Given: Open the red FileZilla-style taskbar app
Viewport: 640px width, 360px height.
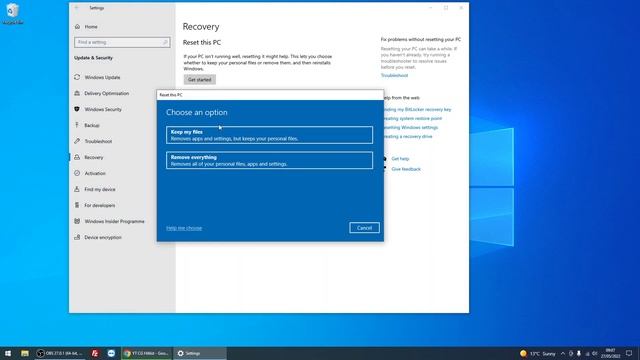Looking at the screenshot, I should pyautogui.click(x=95, y=353).
